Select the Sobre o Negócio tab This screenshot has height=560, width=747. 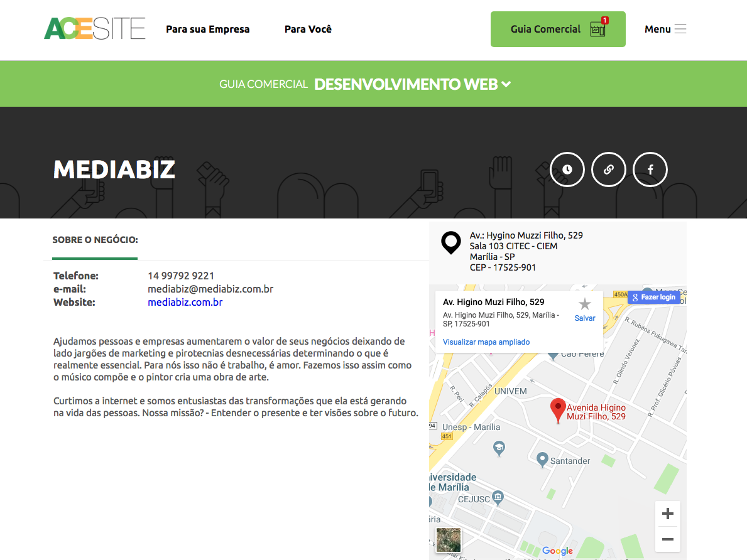(x=95, y=240)
